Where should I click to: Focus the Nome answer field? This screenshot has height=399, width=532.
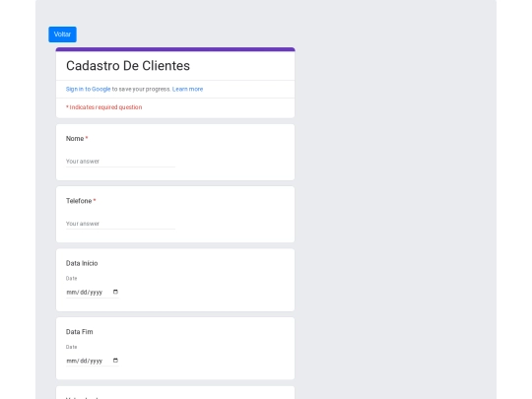point(120,162)
